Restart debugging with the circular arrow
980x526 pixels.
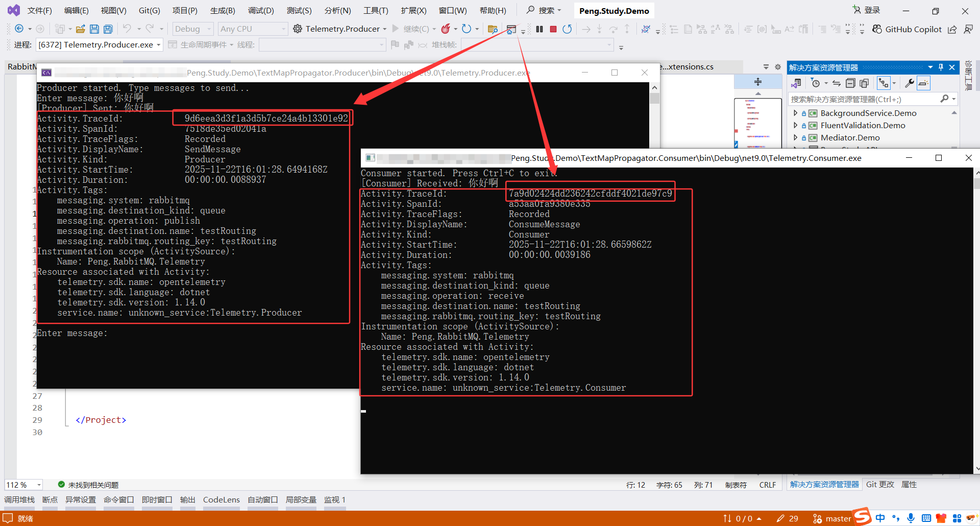[x=567, y=29]
